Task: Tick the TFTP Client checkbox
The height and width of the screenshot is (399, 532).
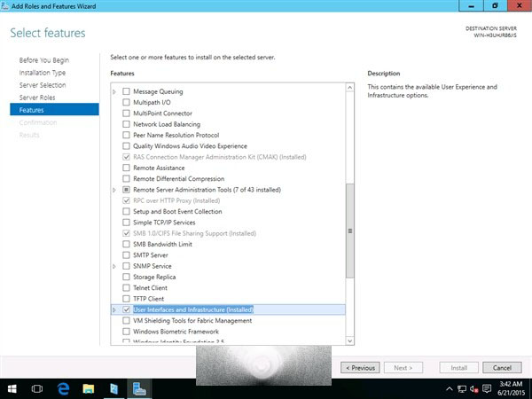Action: point(126,299)
